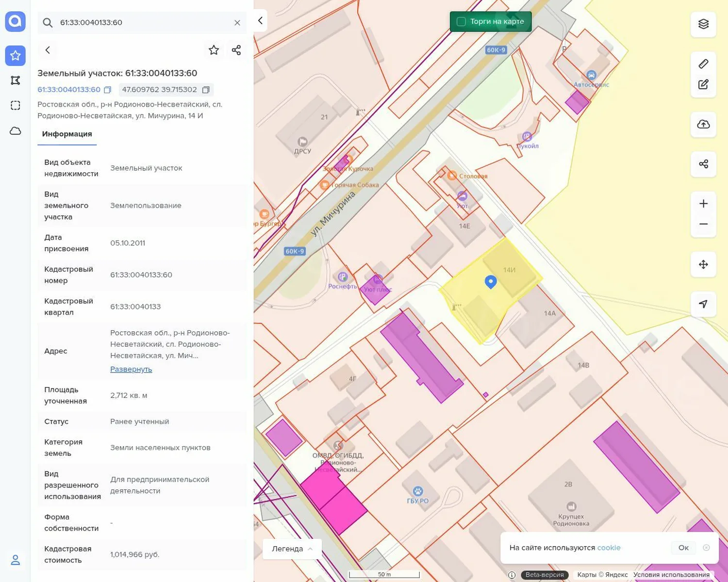Clear the search field with X
Screen dimensions: 728x582
point(237,23)
